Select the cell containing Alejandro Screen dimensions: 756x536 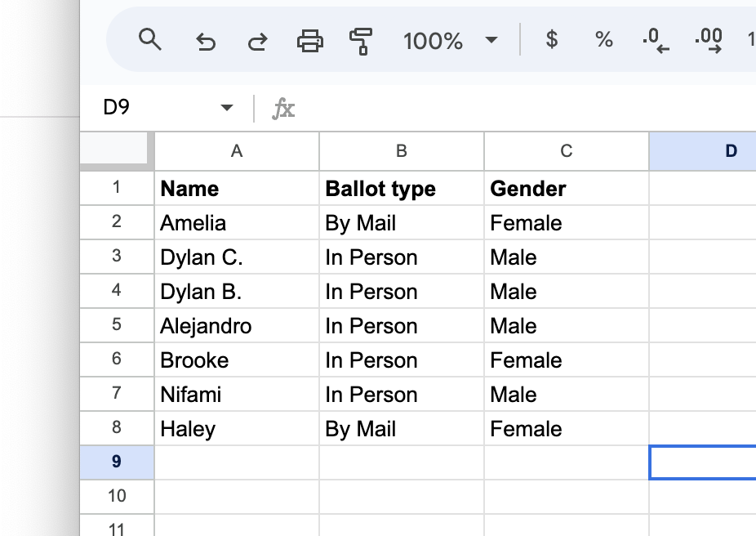237,326
